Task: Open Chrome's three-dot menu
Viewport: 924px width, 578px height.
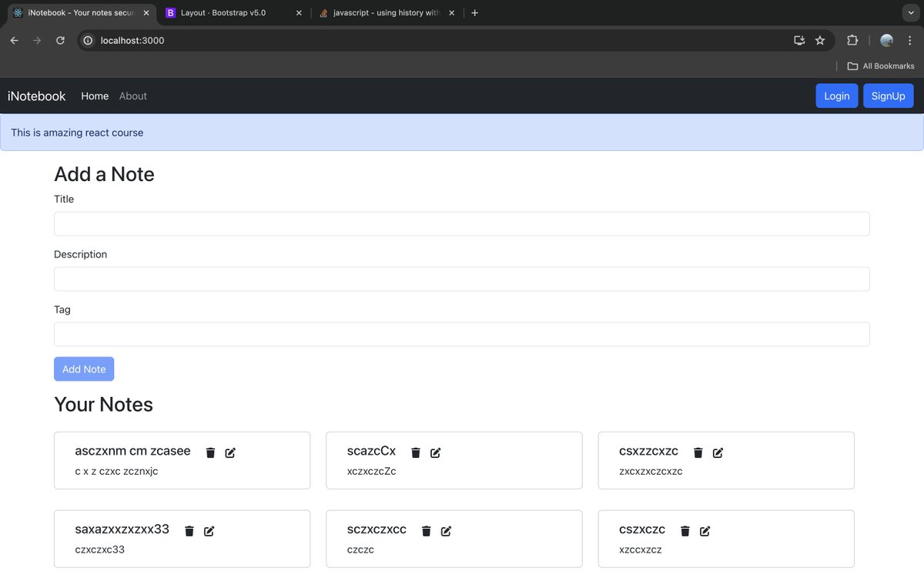Action: point(909,40)
